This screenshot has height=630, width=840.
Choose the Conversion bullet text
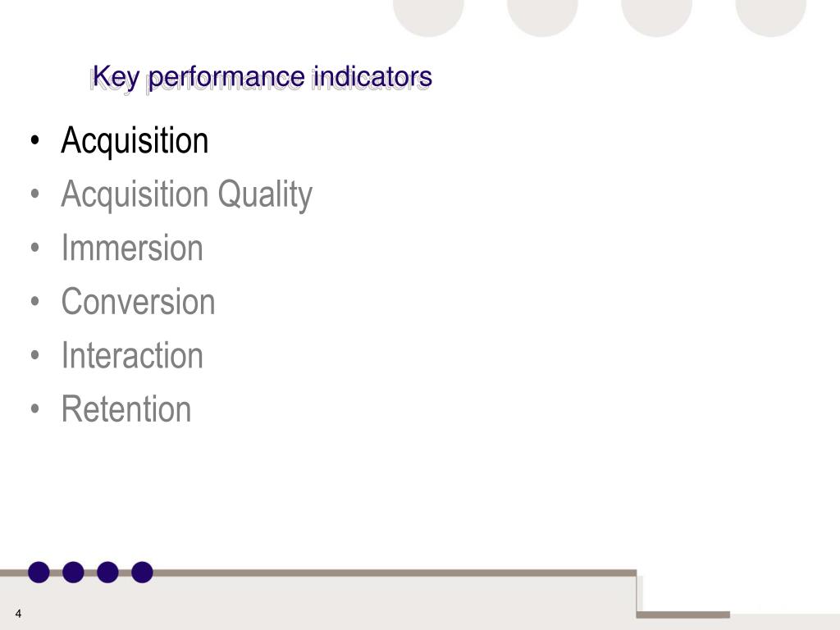138,302
